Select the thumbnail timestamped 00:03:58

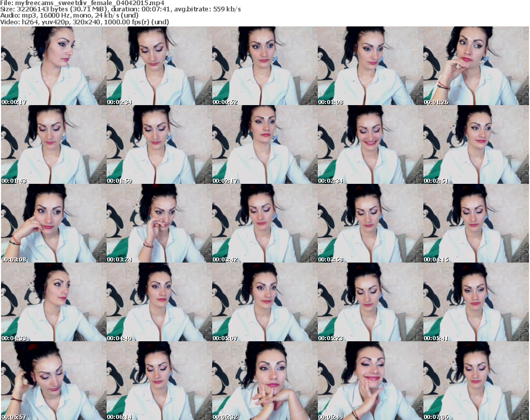[370, 224]
